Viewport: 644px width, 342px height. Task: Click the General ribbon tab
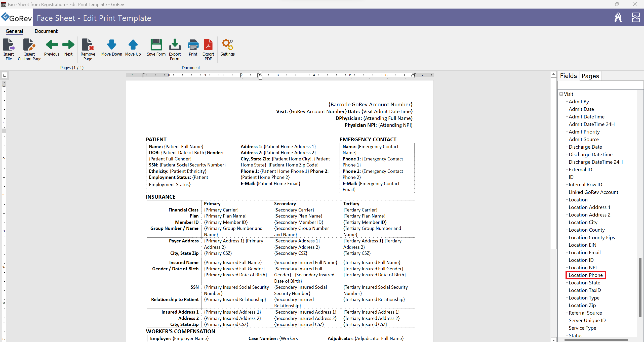pyautogui.click(x=15, y=31)
